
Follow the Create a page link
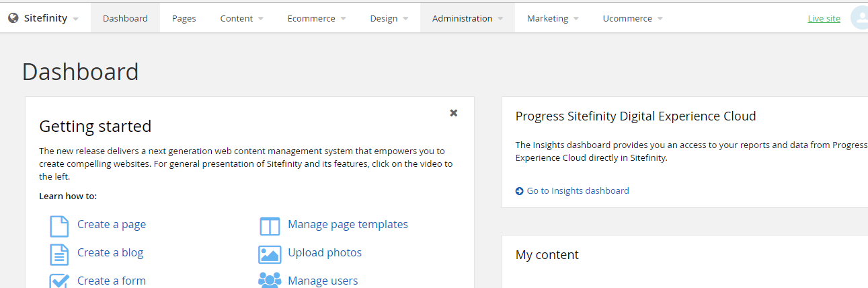[112, 225]
